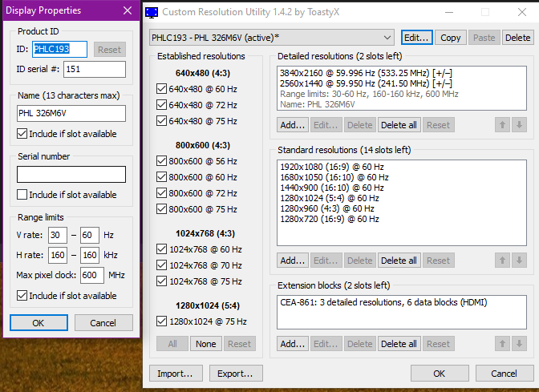This screenshot has height=392, width=539.
Task: Click down arrow in Standard resolutions section
Action: (x=519, y=261)
